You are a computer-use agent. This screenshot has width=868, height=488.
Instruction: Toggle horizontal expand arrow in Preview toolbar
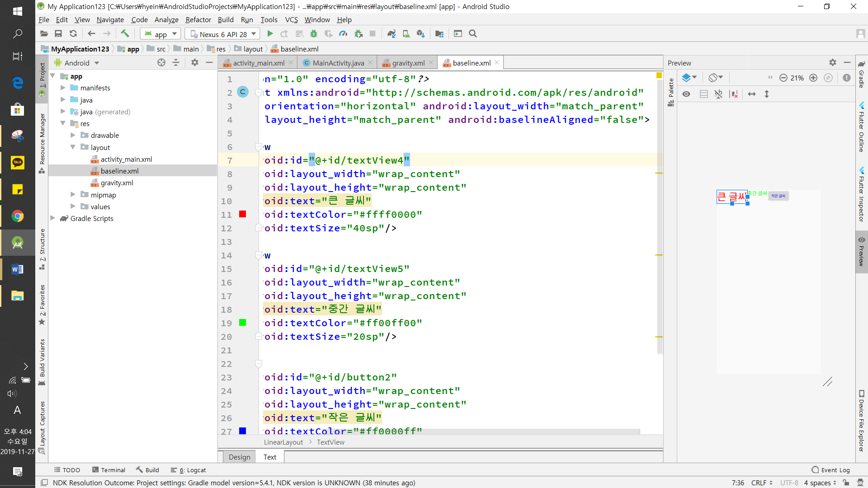click(x=752, y=94)
